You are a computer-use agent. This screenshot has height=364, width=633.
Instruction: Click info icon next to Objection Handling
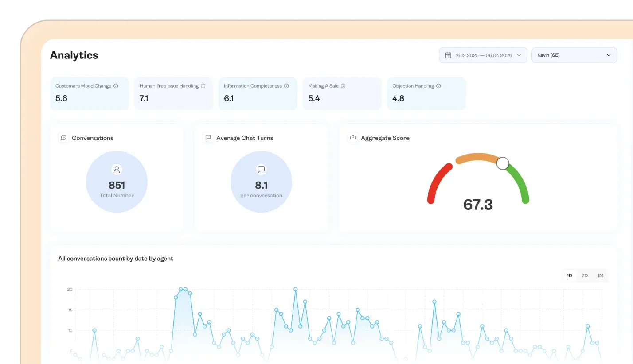(438, 86)
